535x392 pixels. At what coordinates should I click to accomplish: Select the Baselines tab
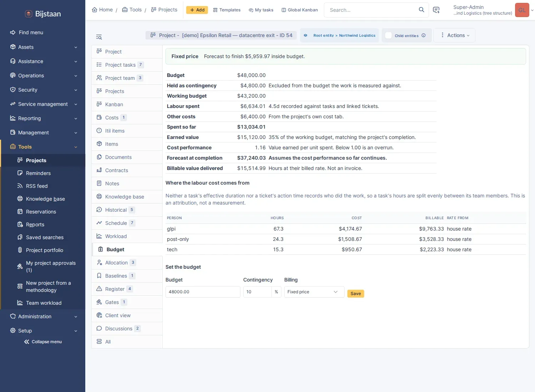[x=127, y=276]
